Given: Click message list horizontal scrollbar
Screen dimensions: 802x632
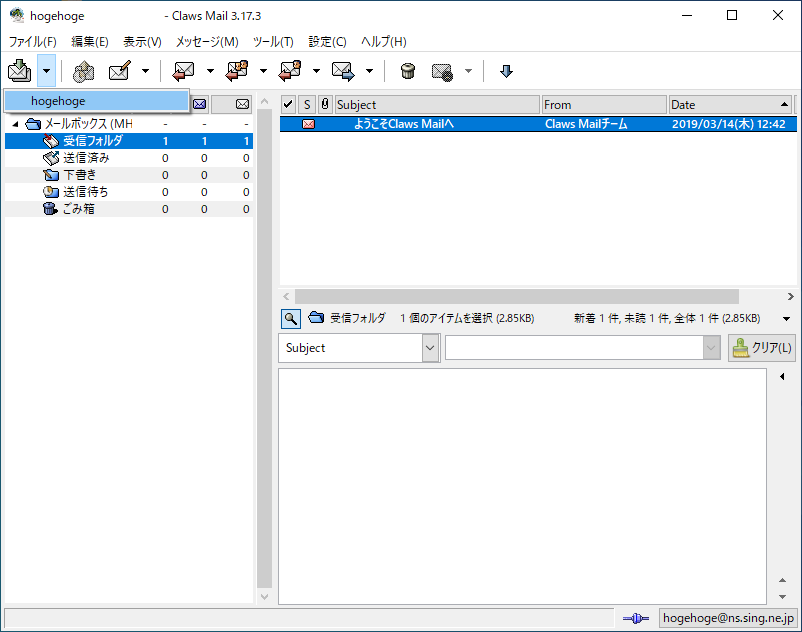Looking at the screenshot, I should pos(517,296).
